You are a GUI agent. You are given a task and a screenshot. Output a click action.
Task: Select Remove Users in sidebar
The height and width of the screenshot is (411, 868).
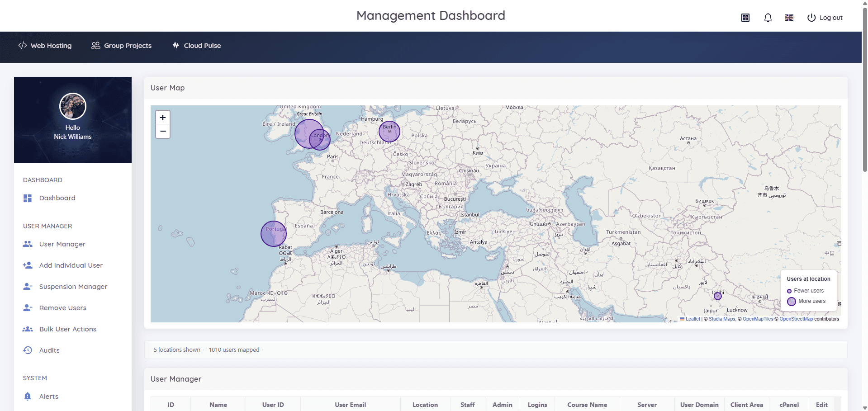point(63,308)
